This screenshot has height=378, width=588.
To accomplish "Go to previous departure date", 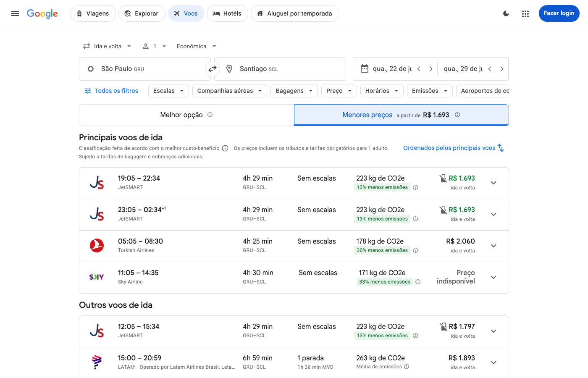I will 419,69.
